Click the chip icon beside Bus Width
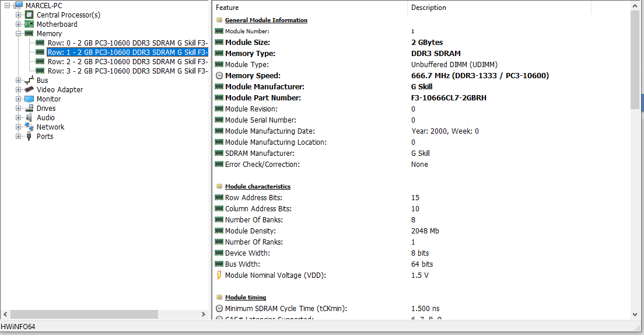Image resolution: width=644 pixels, height=335 pixels. [x=219, y=264]
